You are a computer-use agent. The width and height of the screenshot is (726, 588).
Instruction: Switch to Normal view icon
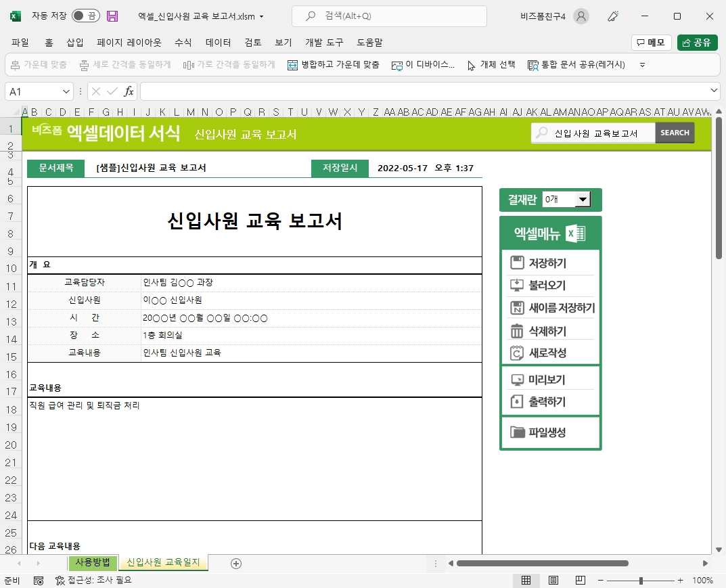[526, 580]
